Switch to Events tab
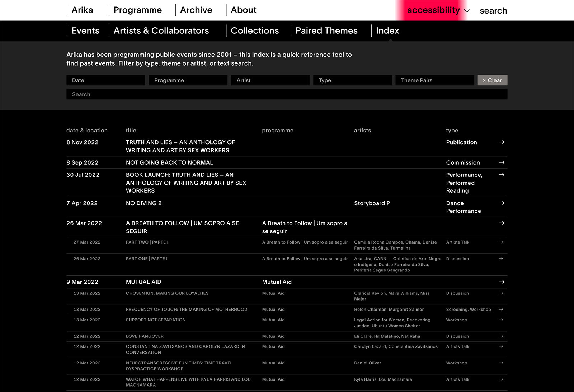 (85, 31)
